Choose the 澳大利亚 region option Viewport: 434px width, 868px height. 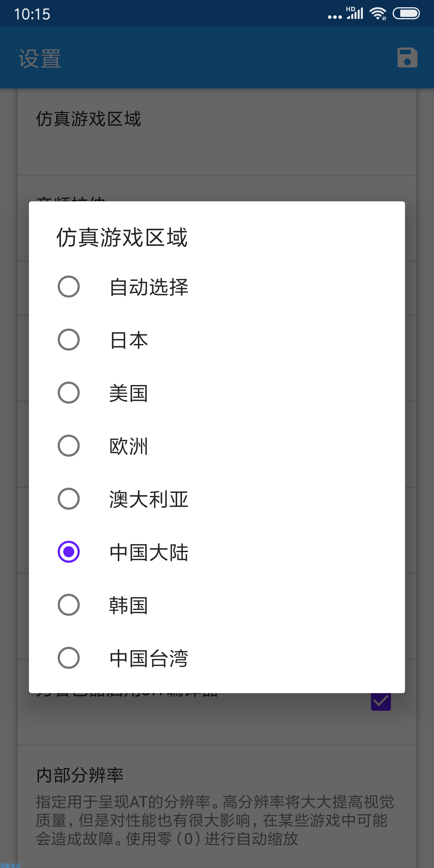(69, 499)
